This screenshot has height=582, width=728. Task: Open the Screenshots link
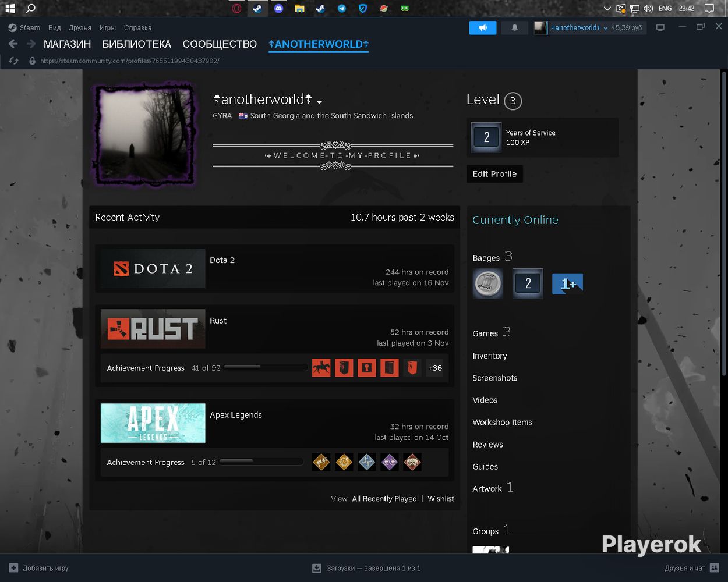point(495,378)
